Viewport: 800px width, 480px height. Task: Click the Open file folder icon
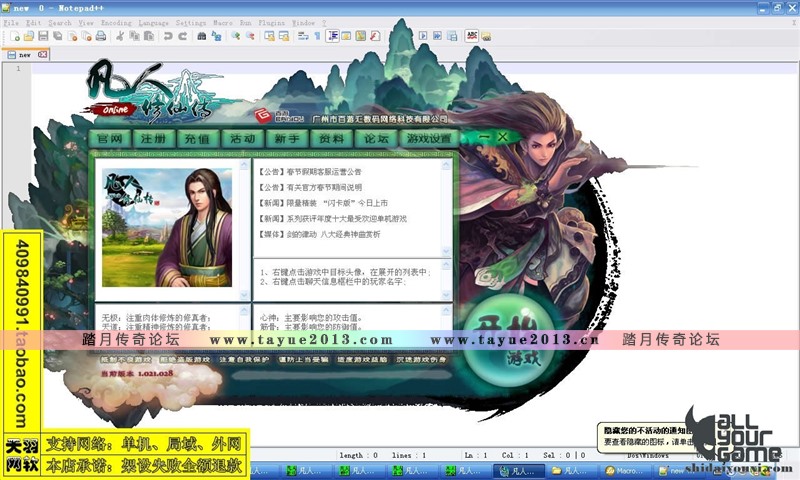pyautogui.click(x=29, y=36)
